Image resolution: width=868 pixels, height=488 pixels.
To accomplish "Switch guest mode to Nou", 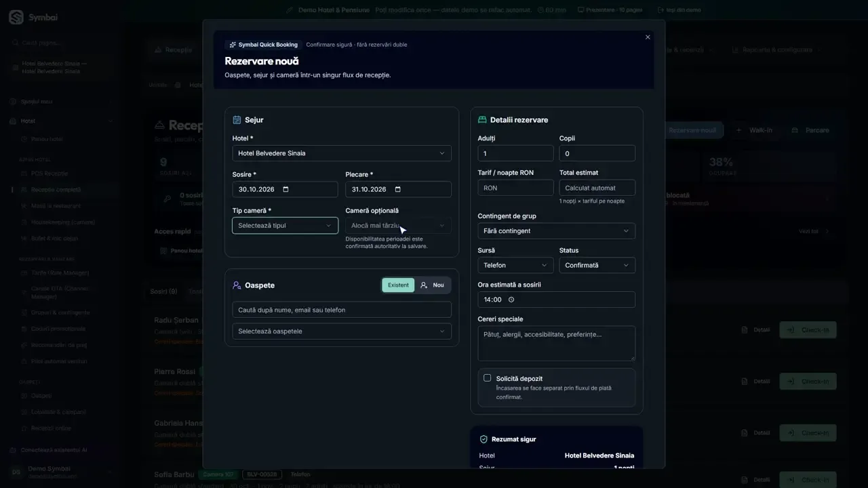I will [x=433, y=285].
